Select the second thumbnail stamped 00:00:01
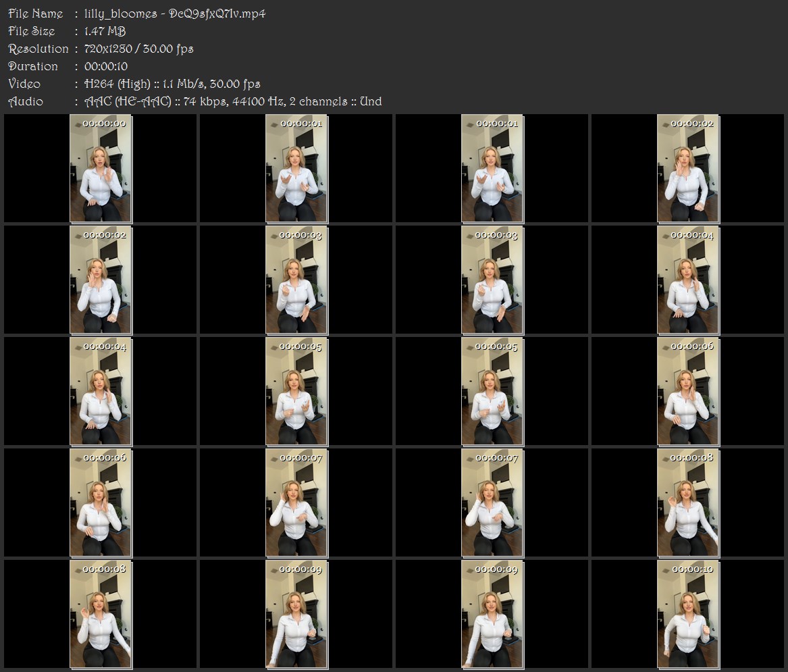Image resolution: width=788 pixels, height=672 pixels. [x=492, y=168]
